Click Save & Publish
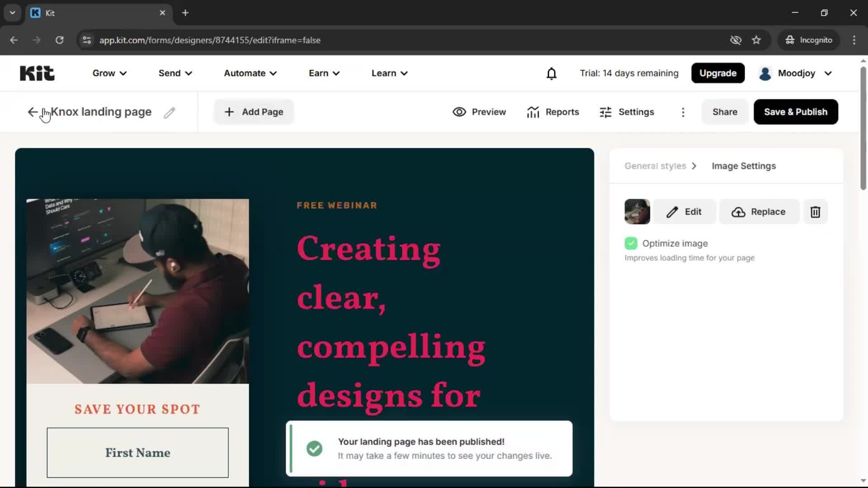Image resolution: width=868 pixels, height=488 pixels. coord(795,112)
